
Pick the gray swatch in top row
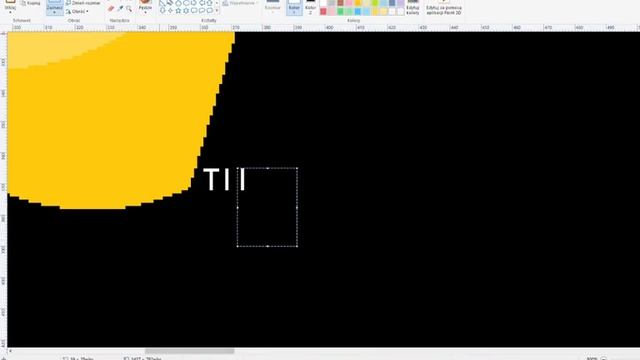coord(331,3)
